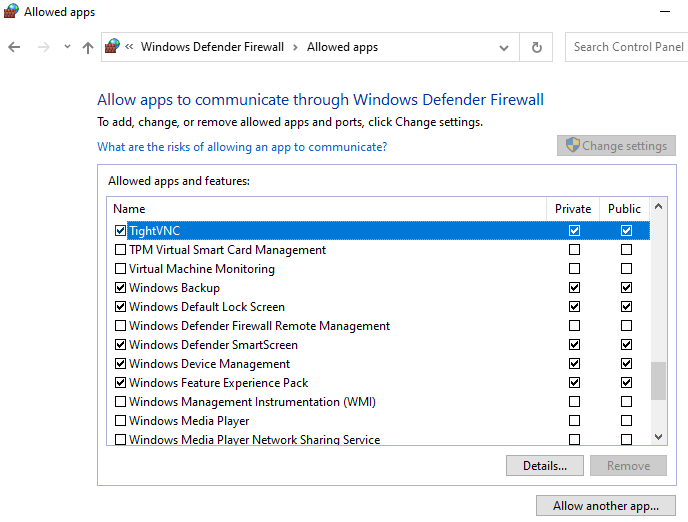This screenshot has height=522, width=688.
Task: Uncheck the TightVNC name checkbox
Action: pos(120,230)
